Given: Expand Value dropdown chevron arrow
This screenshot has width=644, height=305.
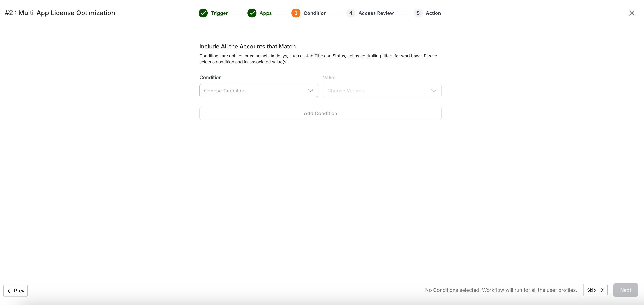Looking at the screenshot, I should click(x=433, y=91).
